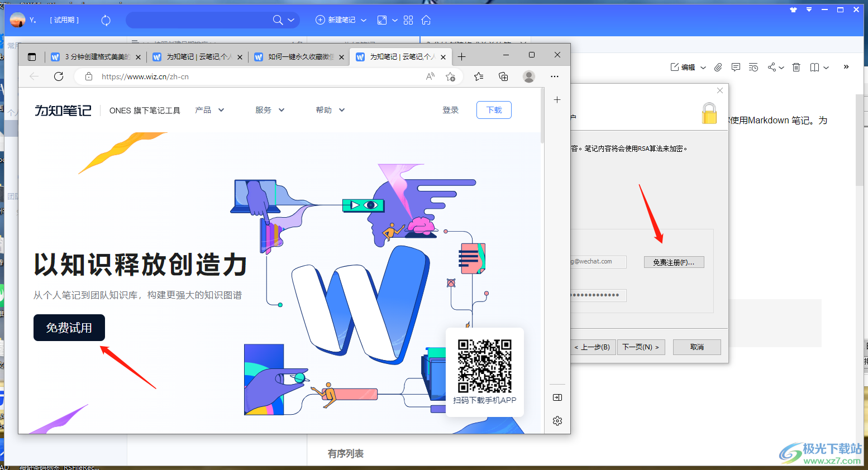The width and height of the screenshot is (868, 470).
Task: Click the browser profile avatar icon
Action: tap(529, 76)
